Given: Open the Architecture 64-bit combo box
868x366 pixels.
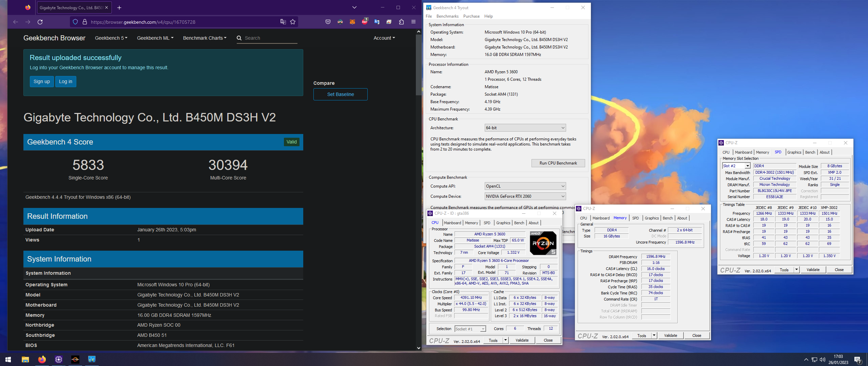Looking at the screenshot, I should 525,128.
